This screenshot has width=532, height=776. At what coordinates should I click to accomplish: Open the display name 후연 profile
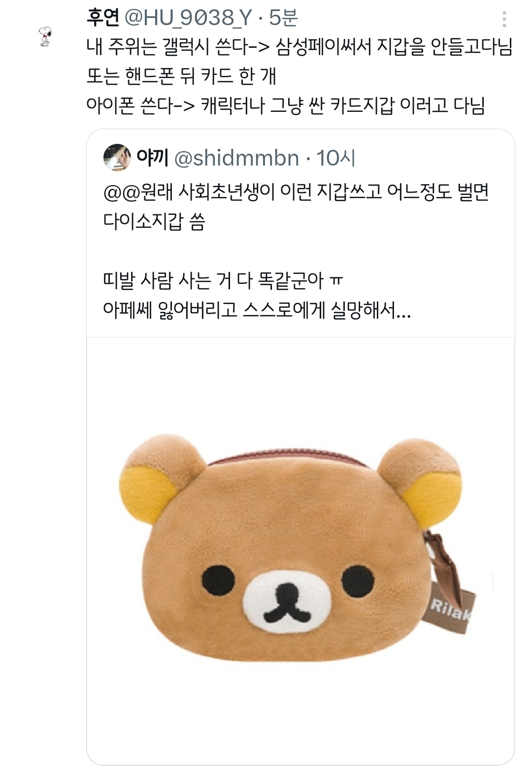coord(103,18)
